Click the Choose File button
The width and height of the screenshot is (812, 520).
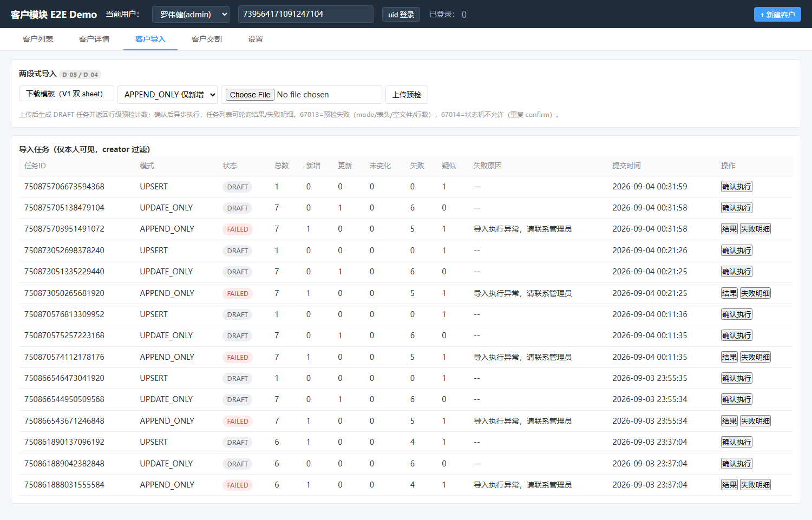250,95
